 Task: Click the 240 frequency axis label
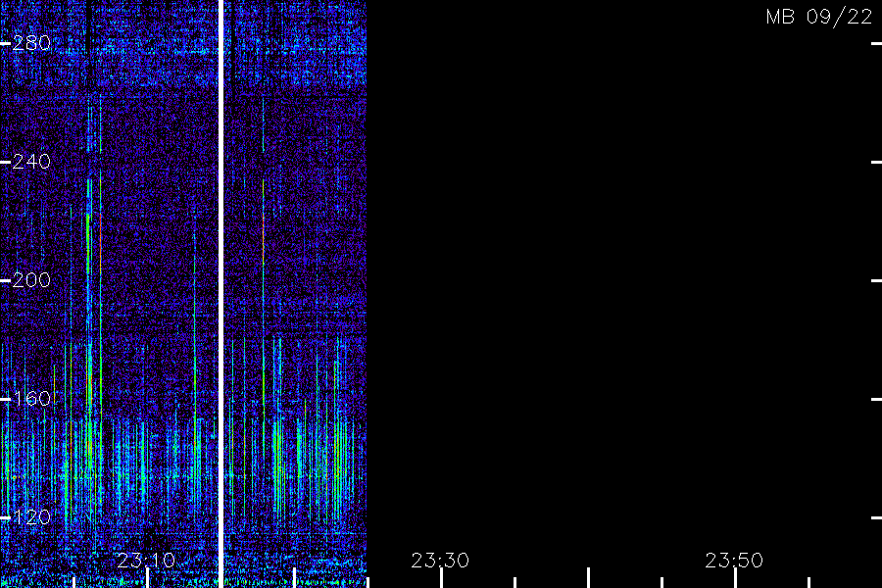(31, 162)
